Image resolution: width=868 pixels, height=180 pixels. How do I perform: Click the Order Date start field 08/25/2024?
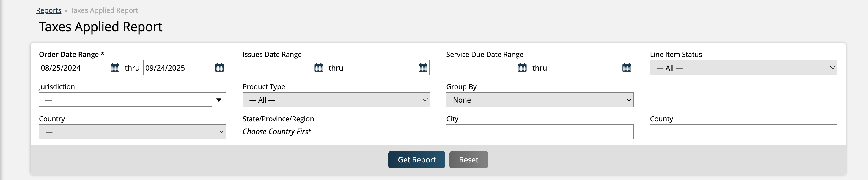(x=74, y=68)
